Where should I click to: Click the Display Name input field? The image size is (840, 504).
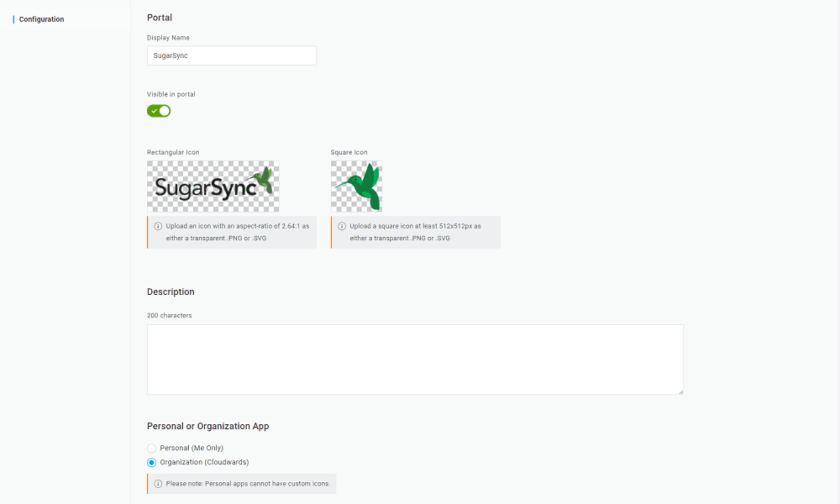(232, 55)
